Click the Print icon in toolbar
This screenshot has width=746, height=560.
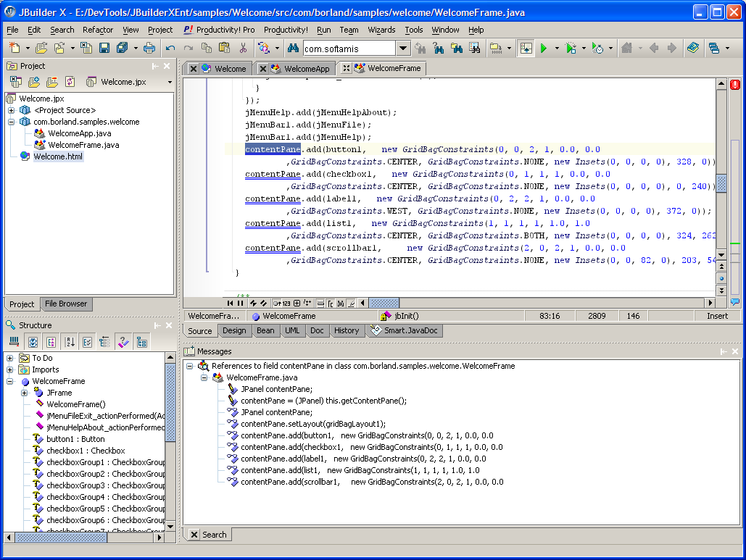pyautogui.click(x=149, y=49)
